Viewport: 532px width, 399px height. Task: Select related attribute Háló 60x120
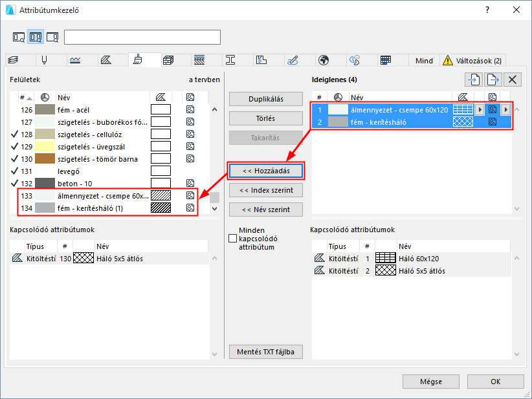coord(411,258)
